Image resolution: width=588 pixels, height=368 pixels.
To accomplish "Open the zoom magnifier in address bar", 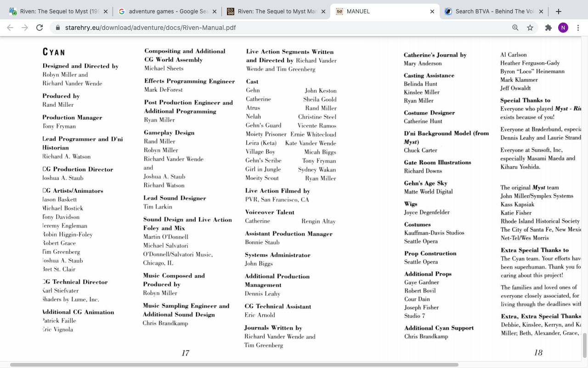I will [x=515, y=28].
